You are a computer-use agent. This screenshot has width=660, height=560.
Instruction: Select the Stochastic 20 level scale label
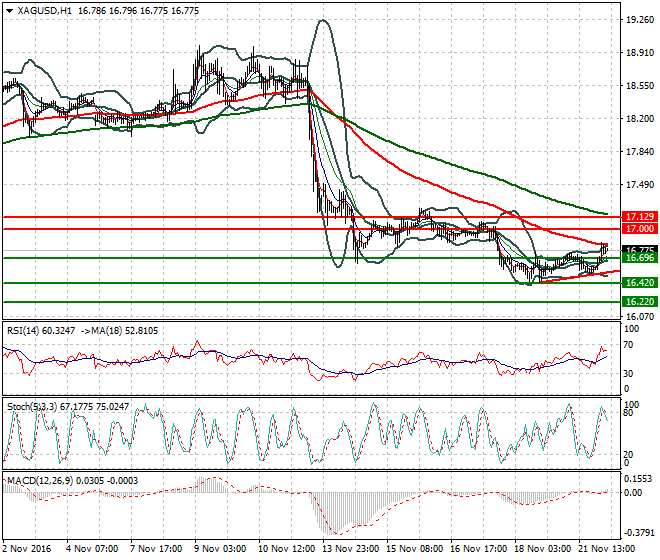(628, 455)
